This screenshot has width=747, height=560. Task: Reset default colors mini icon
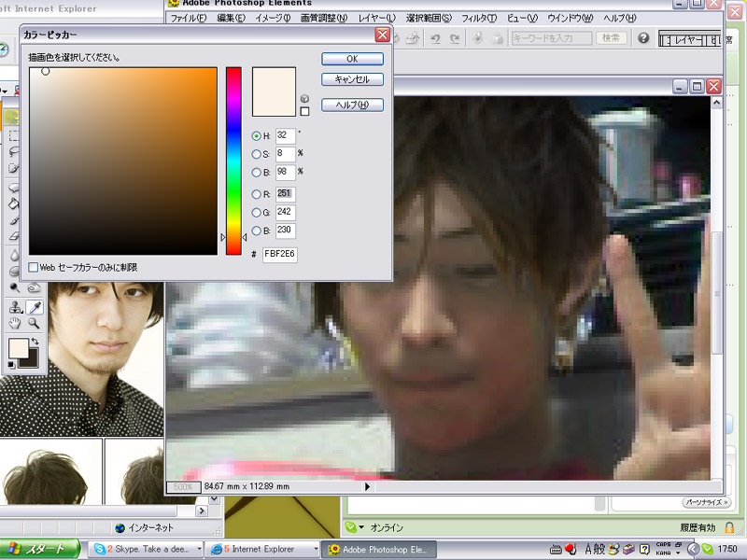[x=11, y=365]
